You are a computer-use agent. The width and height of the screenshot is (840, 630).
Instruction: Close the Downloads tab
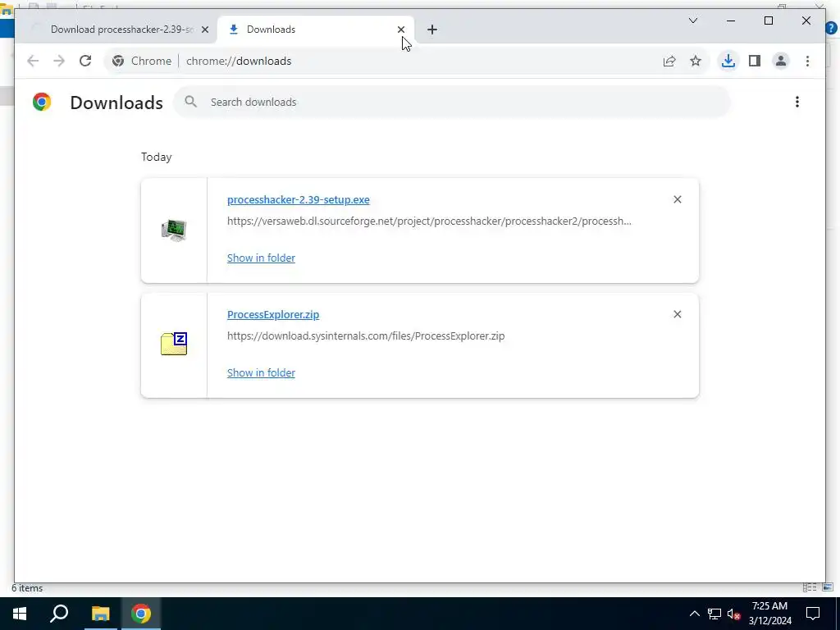(x=400, y=30)
